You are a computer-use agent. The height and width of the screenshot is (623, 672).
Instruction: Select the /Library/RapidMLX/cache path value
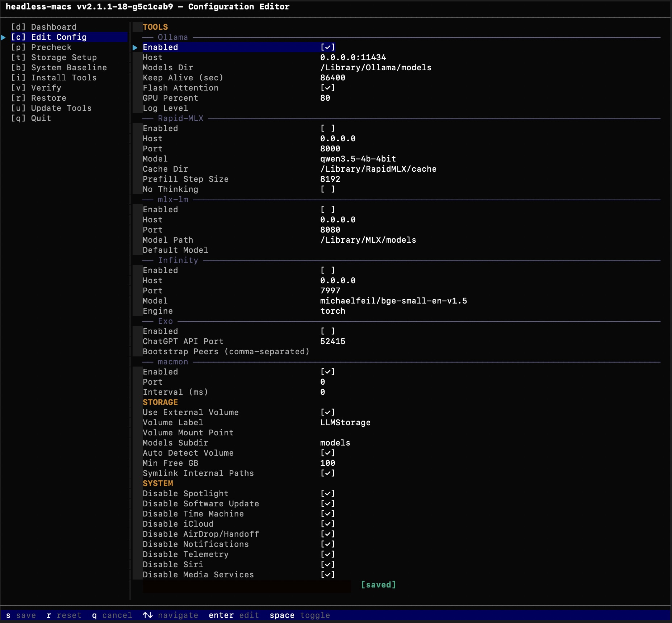(x=378, y=169)
